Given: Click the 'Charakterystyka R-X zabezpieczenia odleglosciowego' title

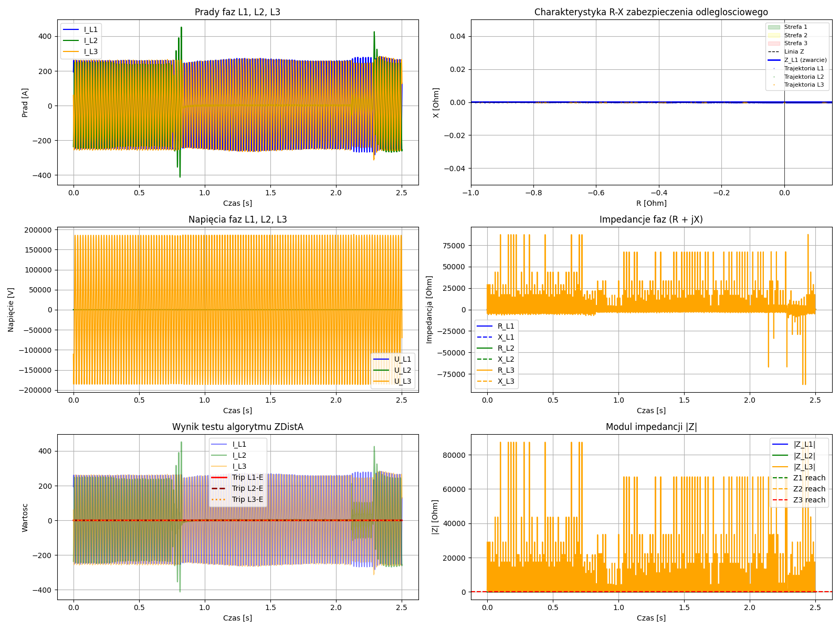Looking at the screenshot, I should click(651, 12).
